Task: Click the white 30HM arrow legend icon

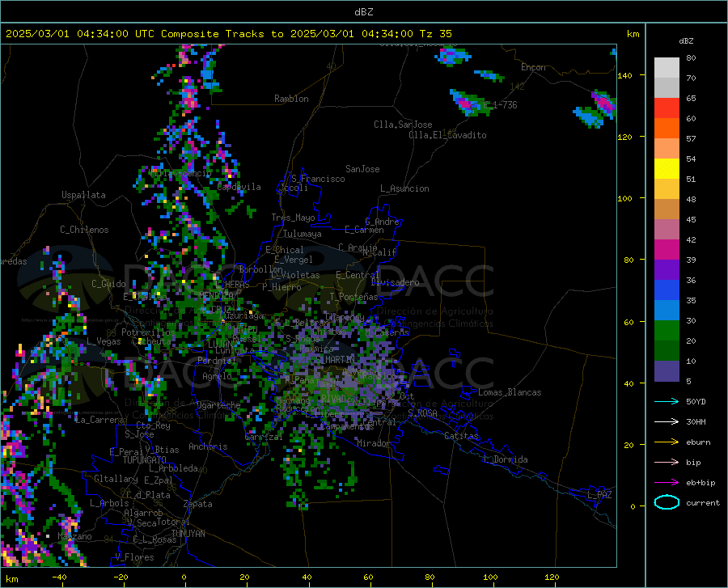Action: [667, 422]
